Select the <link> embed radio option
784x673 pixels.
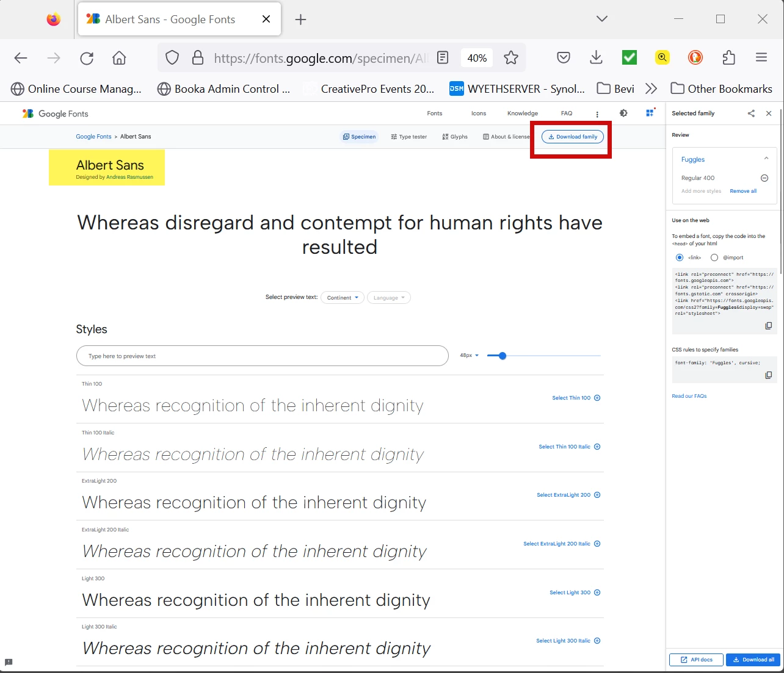(x=680, y=257)
